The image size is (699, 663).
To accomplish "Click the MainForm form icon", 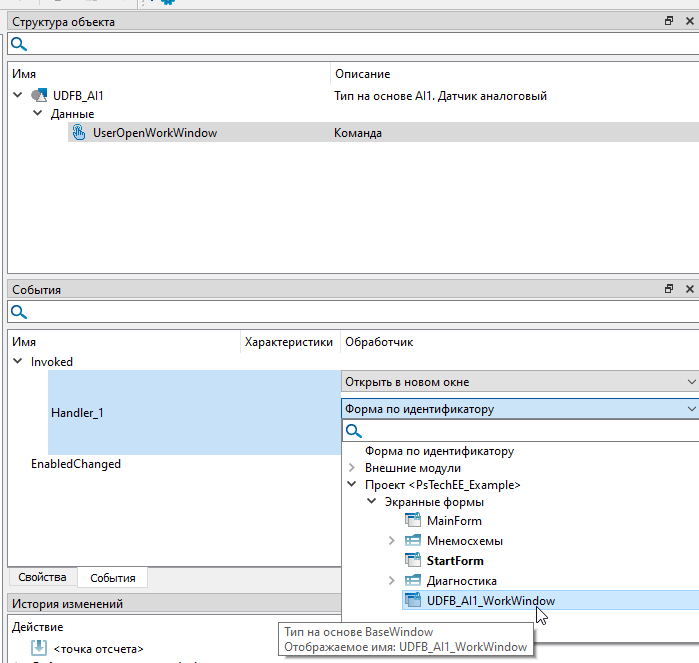I will tap(413, 521).
